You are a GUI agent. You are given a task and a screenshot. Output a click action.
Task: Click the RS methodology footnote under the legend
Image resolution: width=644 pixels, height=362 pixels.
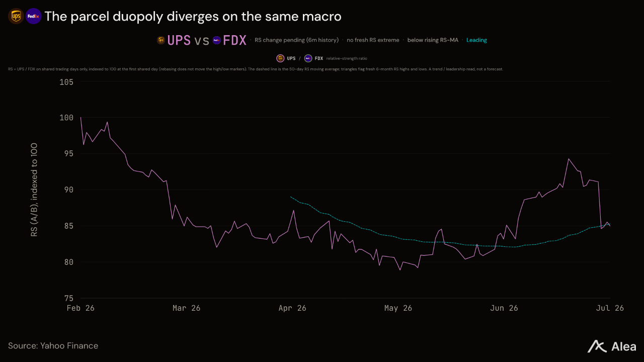click(256, 69)
